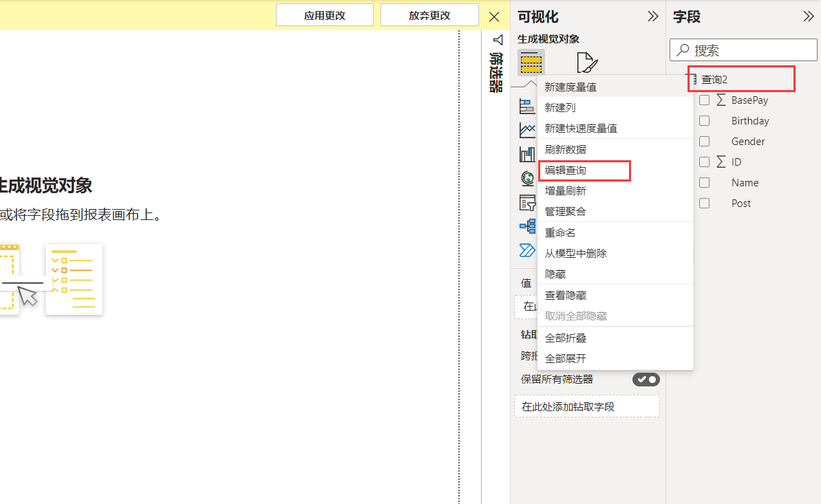Click the Name field name
Image resolution: width=821 pixels, height=504 pixels.
pos(745,183)
